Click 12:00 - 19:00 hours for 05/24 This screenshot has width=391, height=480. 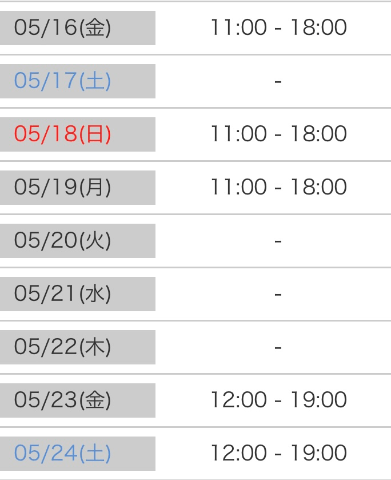point(279,453)
